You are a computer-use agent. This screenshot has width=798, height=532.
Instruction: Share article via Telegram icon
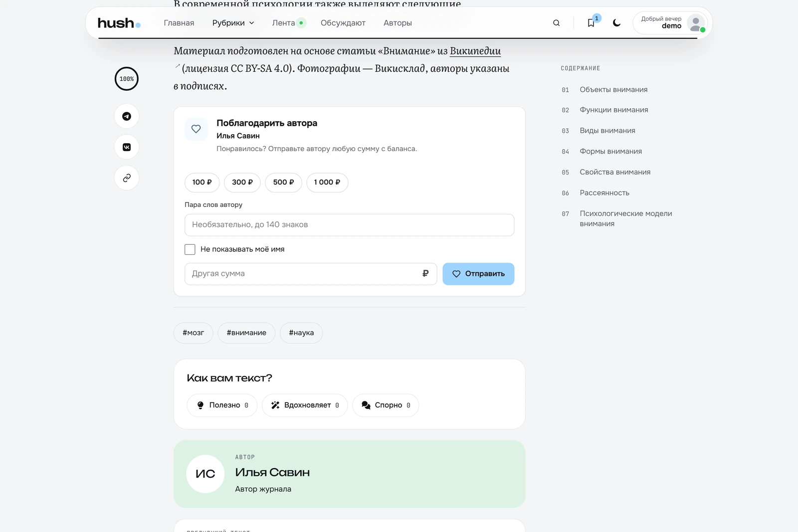pyautogui.click(x=127, y=116)
